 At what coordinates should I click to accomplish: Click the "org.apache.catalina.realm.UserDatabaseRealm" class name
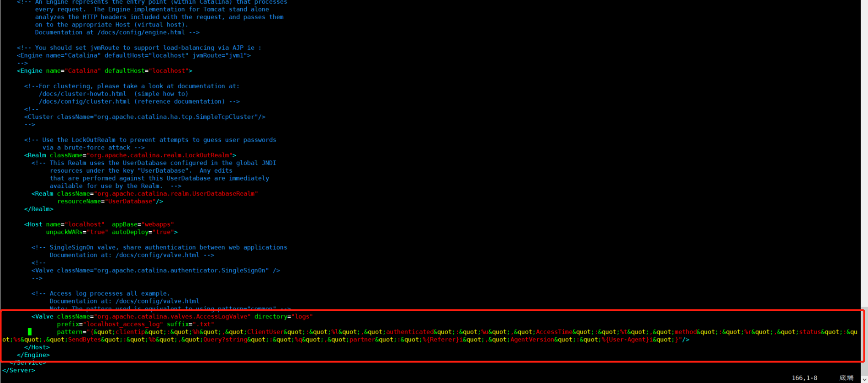[x=176, y=193]
